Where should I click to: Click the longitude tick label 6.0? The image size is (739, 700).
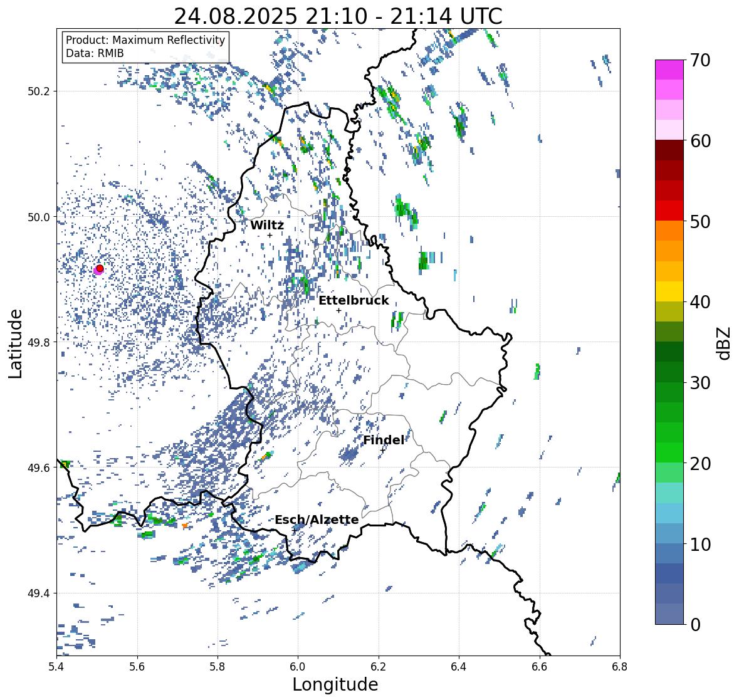coord(298,667)
